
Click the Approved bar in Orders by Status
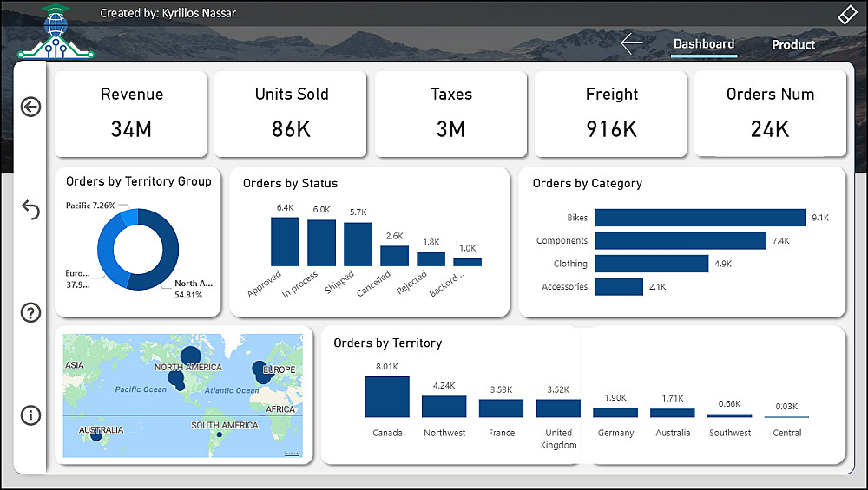(285, 242)
